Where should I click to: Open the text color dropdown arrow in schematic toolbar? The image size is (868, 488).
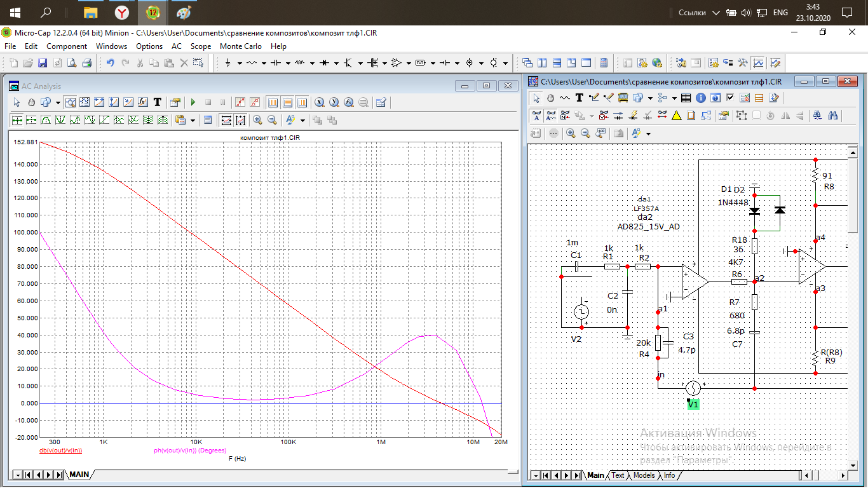point(648,133)
